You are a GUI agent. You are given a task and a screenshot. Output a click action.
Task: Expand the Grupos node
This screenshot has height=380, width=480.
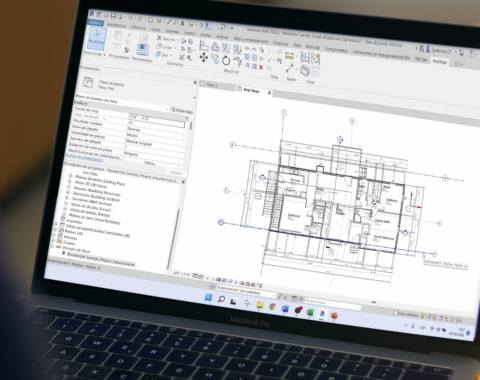[x=53, y=241]
